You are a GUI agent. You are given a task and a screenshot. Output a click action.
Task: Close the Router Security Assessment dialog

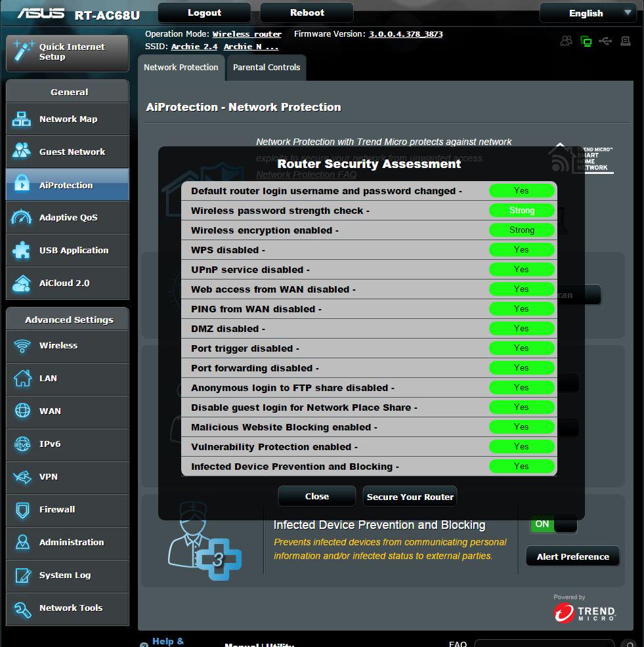click(x=316, y=496)
